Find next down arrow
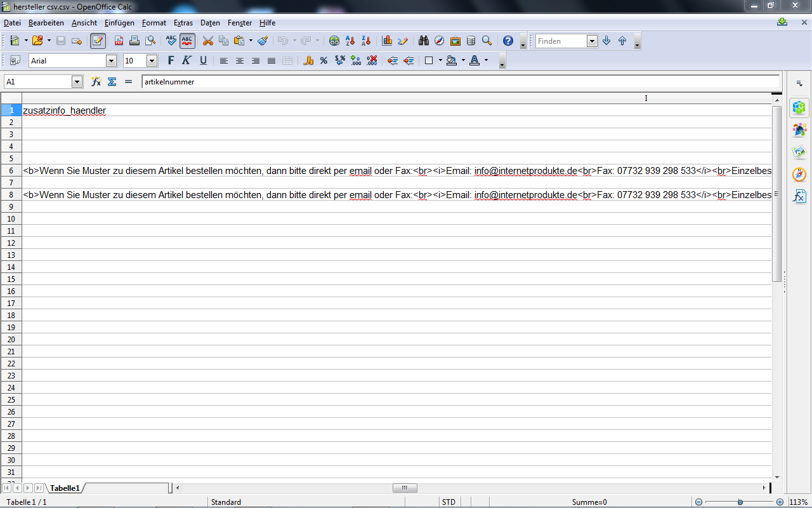 [606, 41]
